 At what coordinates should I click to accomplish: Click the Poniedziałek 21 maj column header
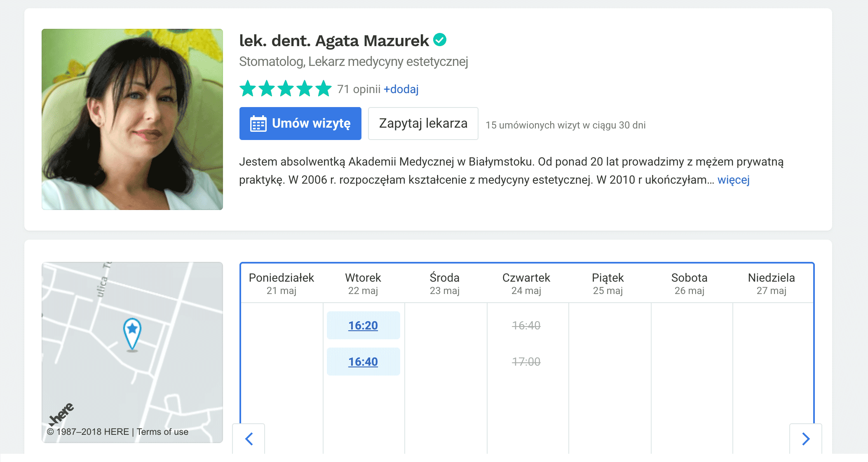[x=282, y=284]
